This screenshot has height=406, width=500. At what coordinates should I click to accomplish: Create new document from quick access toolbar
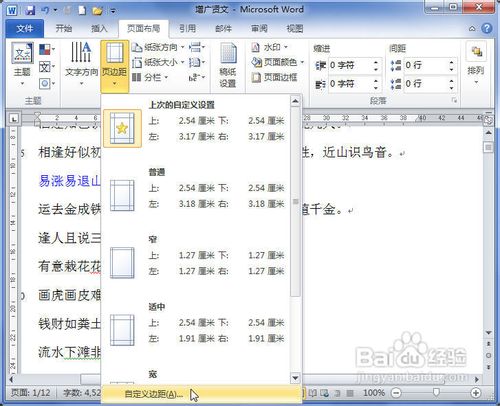click(x=82, y=11)
